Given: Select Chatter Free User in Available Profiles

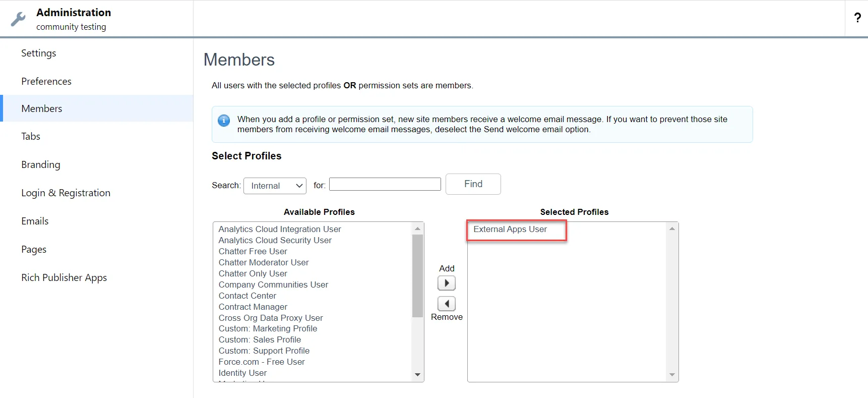Looking at the screenshot, I should pos(253,251).
